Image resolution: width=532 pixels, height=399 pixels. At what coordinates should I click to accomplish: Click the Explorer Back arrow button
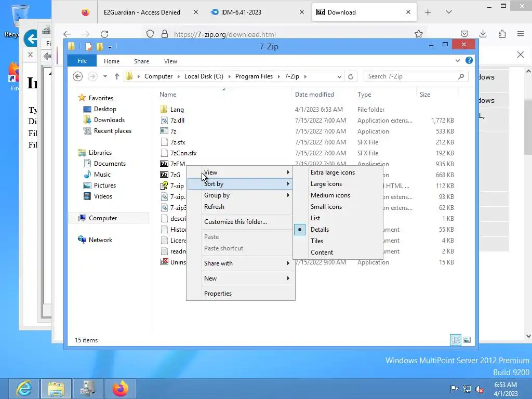pyautogui.click(x=78, y=76)
